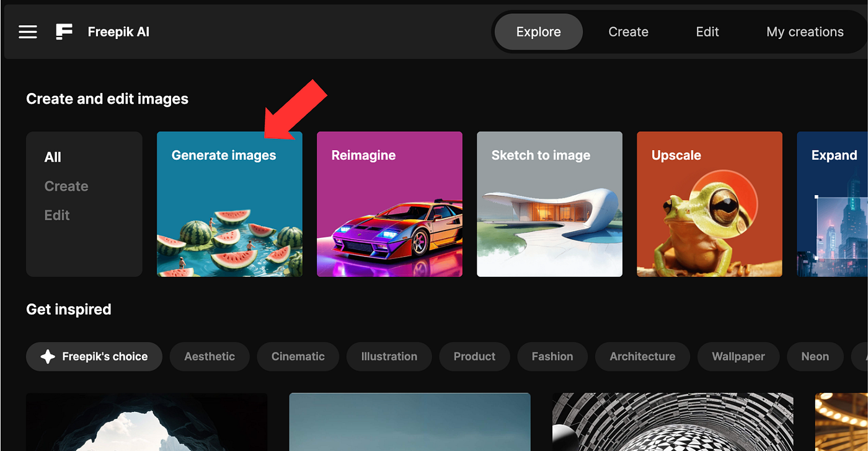The image size is (868, 451).
Task: Filter inspiration by Wallpaper
Action: click(x=738, y=356)
